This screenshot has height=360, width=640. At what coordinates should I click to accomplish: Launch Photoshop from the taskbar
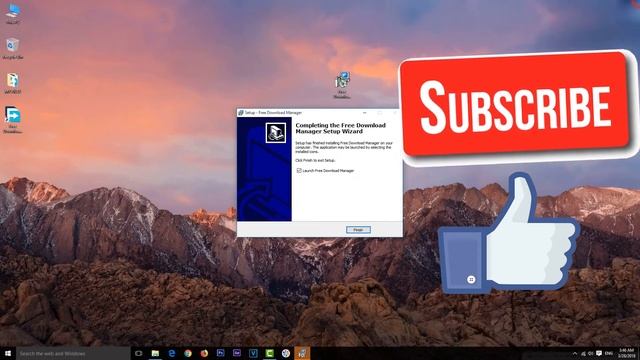(x=220, y=353)
